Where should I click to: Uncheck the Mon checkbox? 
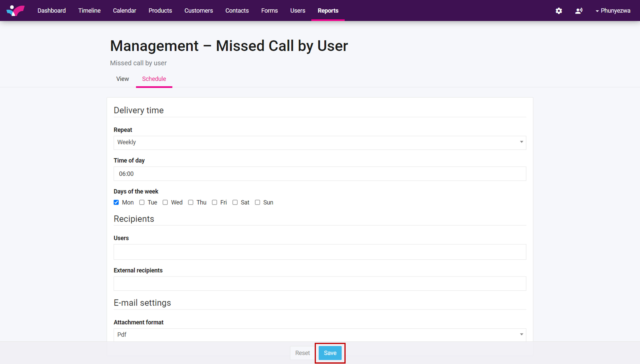pos(116,202)
